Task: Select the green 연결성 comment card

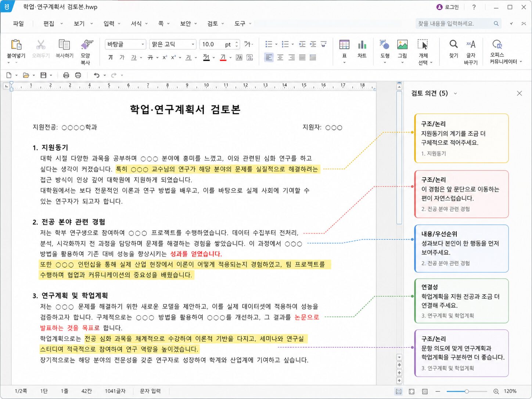Action: point(461,301)
